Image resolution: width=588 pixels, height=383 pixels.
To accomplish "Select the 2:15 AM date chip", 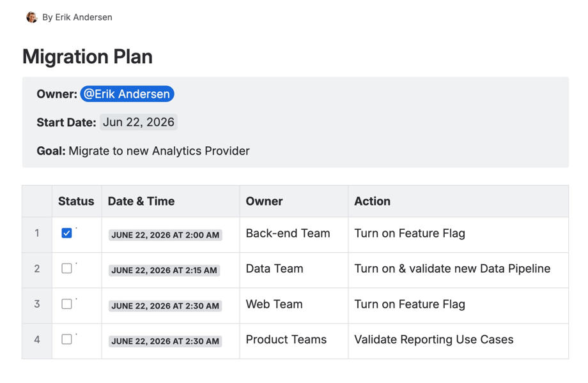I will click(164, 270).
